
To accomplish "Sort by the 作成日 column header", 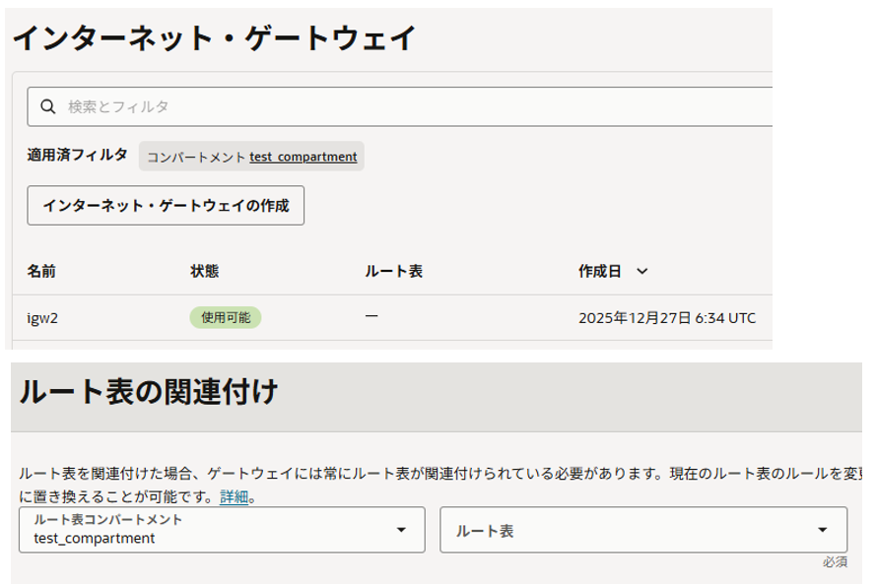I will pos(599,271).
